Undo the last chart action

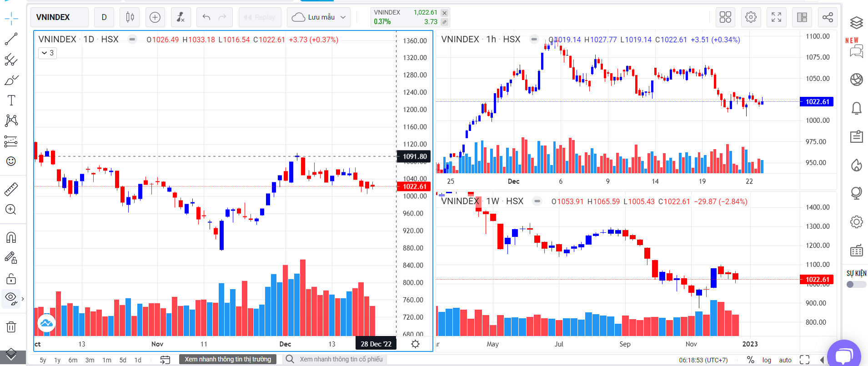coord(206,17)
